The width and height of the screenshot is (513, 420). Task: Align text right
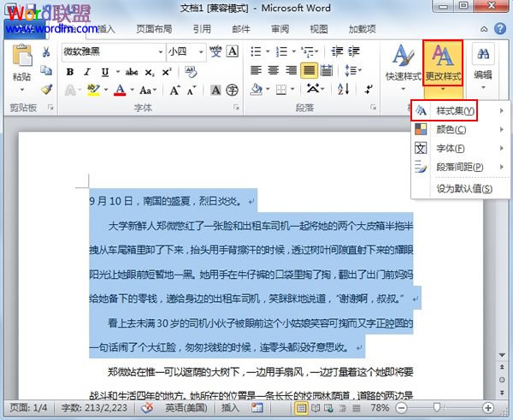291,70
